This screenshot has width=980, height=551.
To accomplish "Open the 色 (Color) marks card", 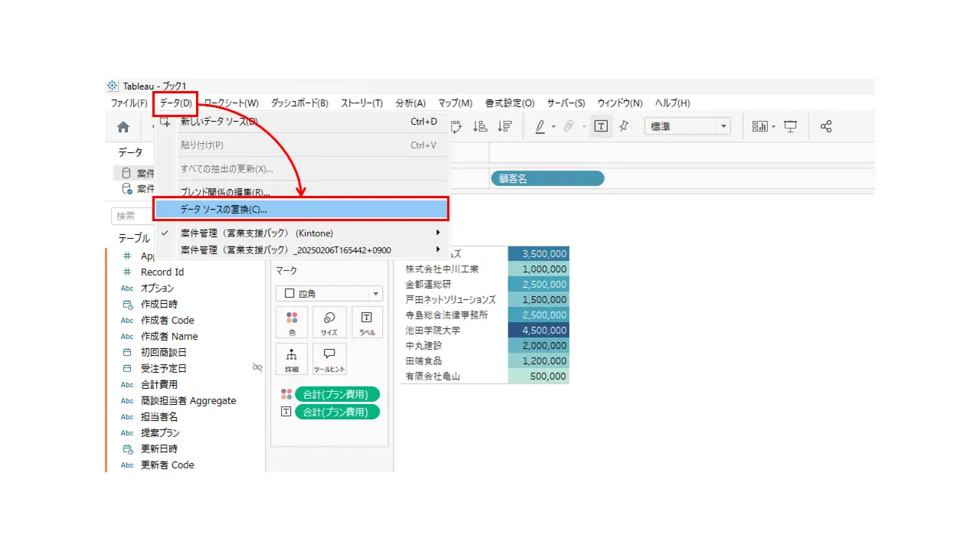I will click(292, 322).
